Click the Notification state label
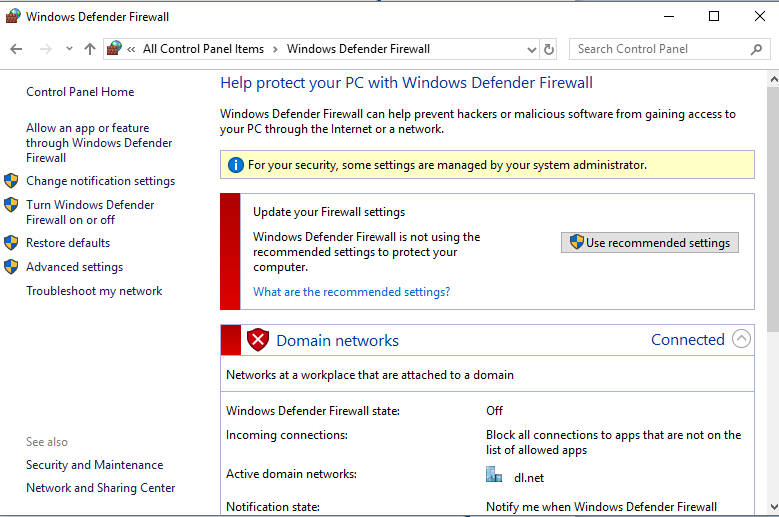Screen dimensions: 779x517 click(x=273, y=507)
